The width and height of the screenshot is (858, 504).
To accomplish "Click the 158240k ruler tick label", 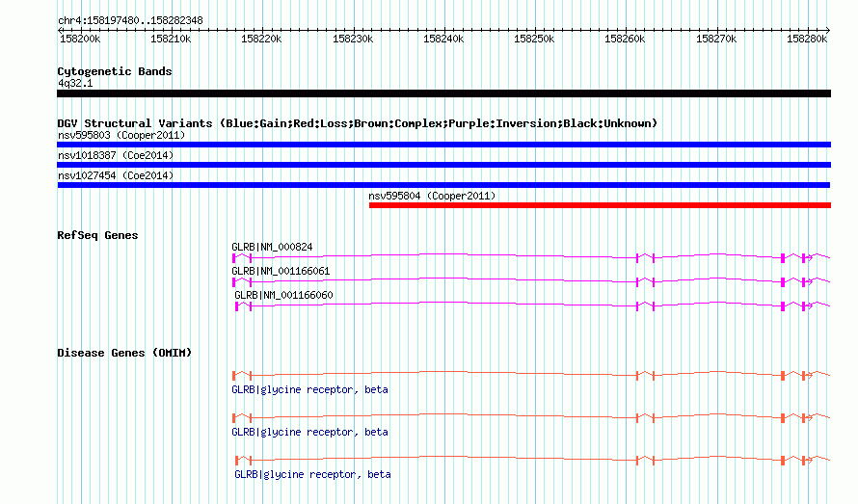I will point(443,39).
